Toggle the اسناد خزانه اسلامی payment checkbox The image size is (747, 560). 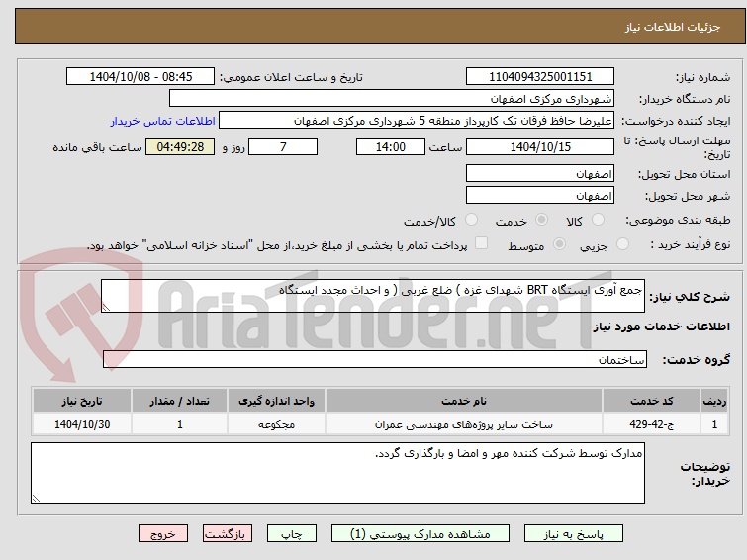click(482, 243)
